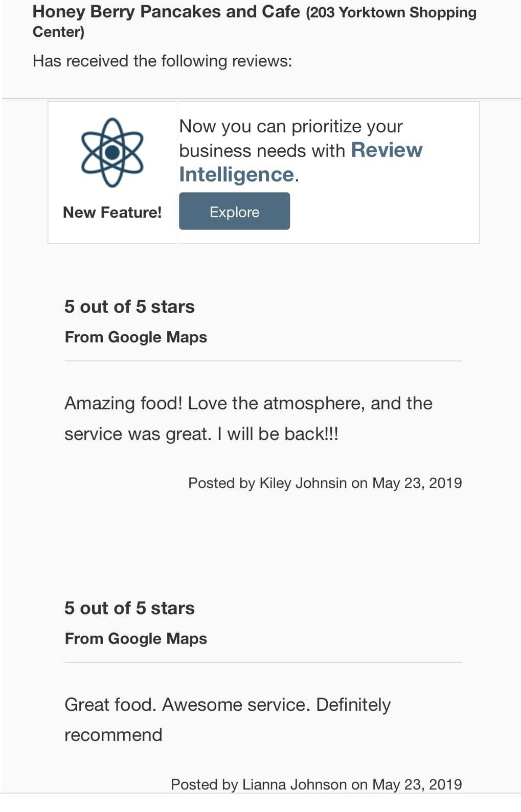Open the Explore button

pyautogui.click(x=234, y=211)
